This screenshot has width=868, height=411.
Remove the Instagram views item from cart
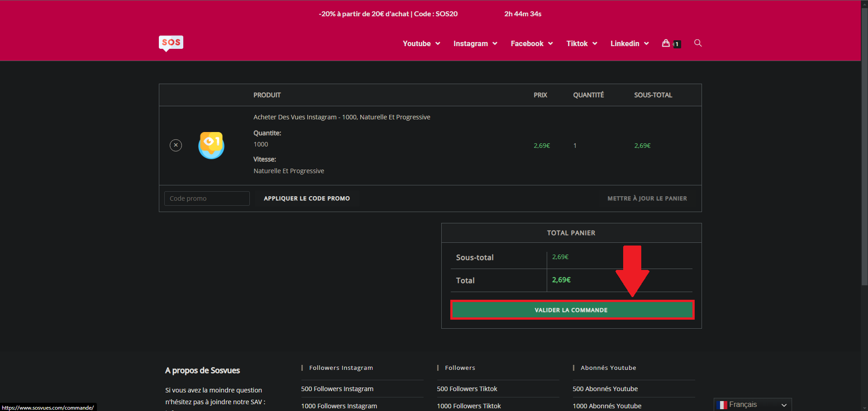[176, 145]
